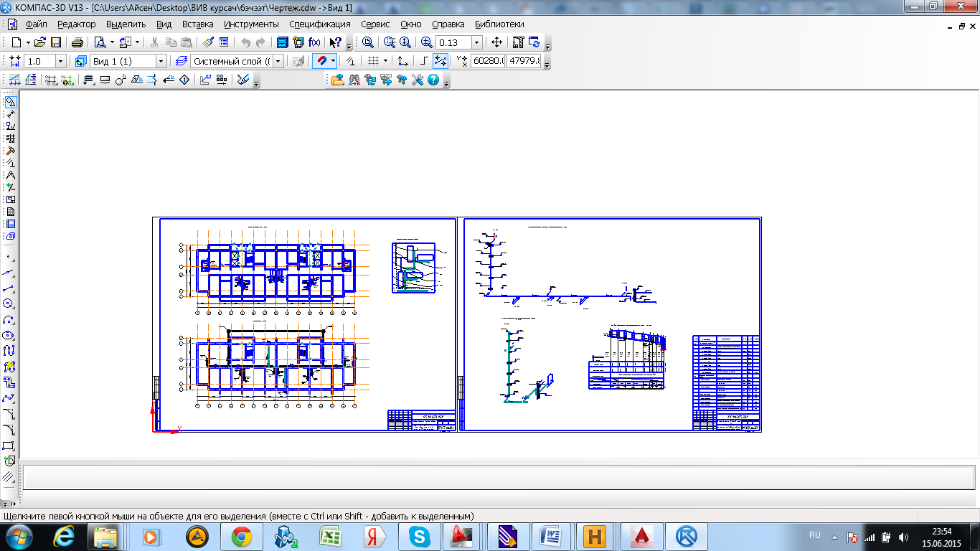980x551 pixels.
Task: Open the zoom scale 0.13 dropdown
Action: [x=476, y=42]
